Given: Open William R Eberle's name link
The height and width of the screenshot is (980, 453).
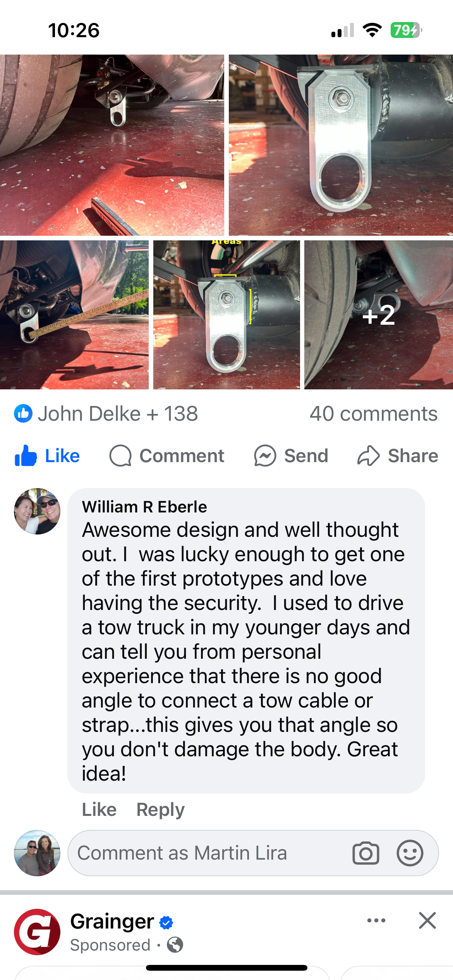Looking at the screenshot, I should click(144, 507).
